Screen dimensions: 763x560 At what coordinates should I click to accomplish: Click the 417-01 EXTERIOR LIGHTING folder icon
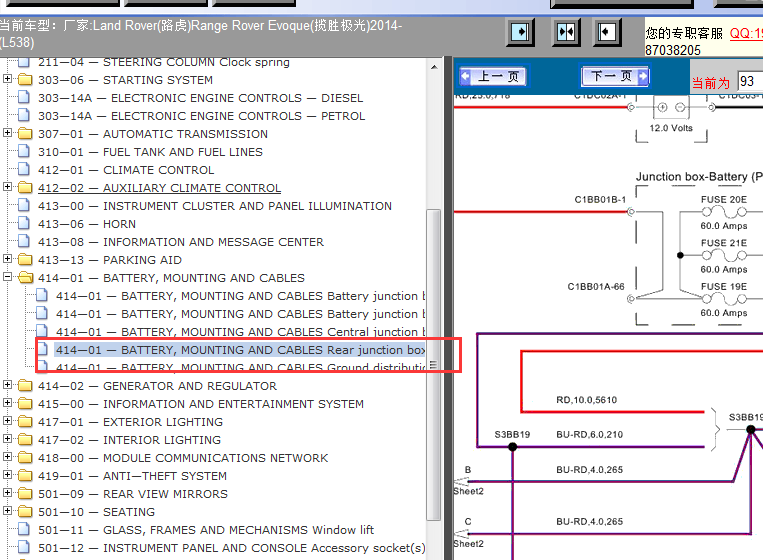click(x=25, y=422)
